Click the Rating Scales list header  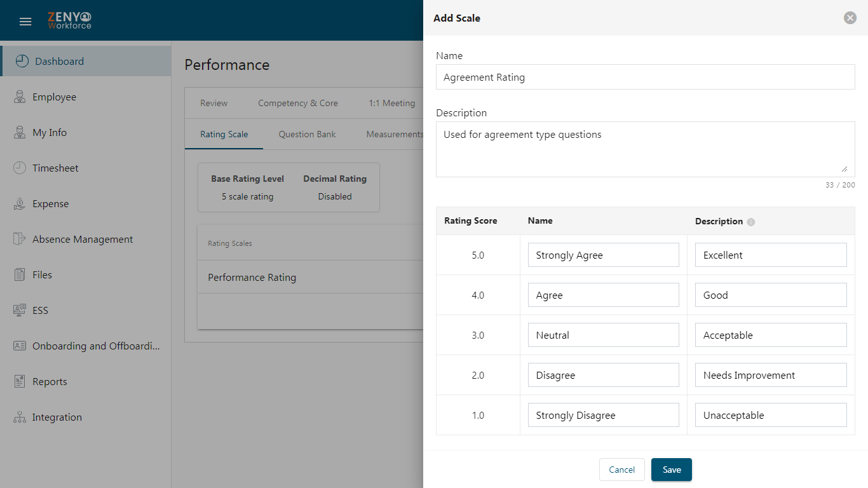pyautogui.click(x=230, y=243)
